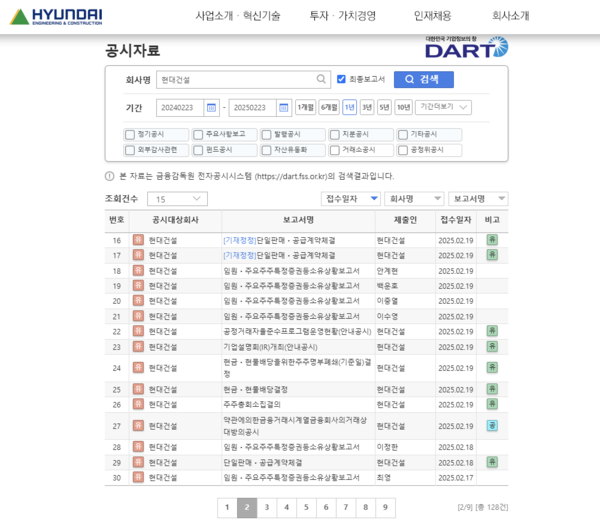600x523 pixels.
Task: Click the green 유 remark badge in row 29
Action: (x=492, y=462)
